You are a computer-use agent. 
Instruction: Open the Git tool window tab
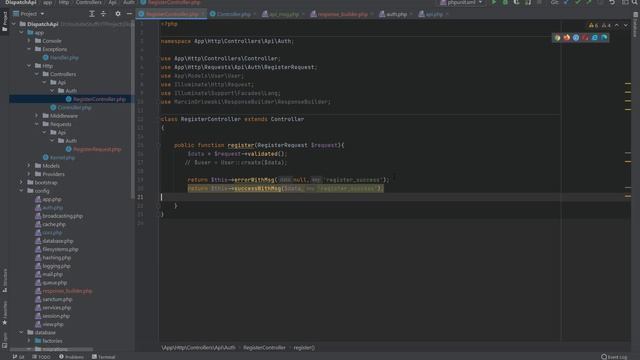(18, 357)
